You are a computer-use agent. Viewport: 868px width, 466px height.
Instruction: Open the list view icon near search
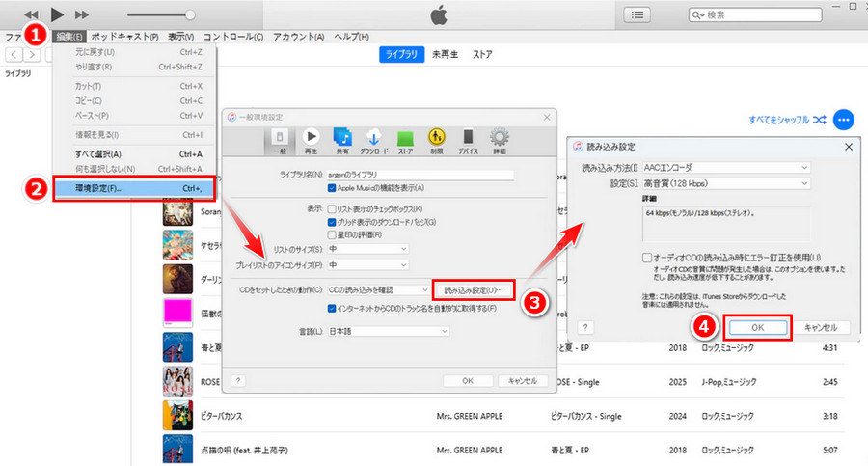(637, 15)
